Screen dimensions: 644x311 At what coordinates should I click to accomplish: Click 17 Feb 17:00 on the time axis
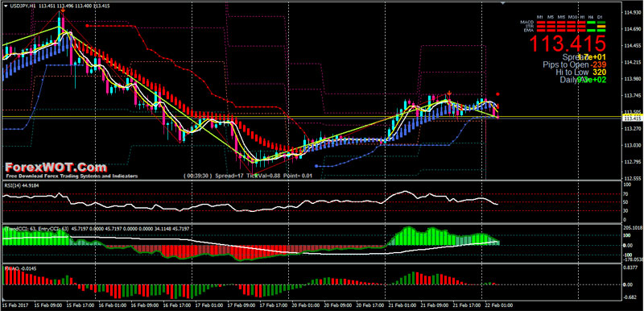coord(273,306)
